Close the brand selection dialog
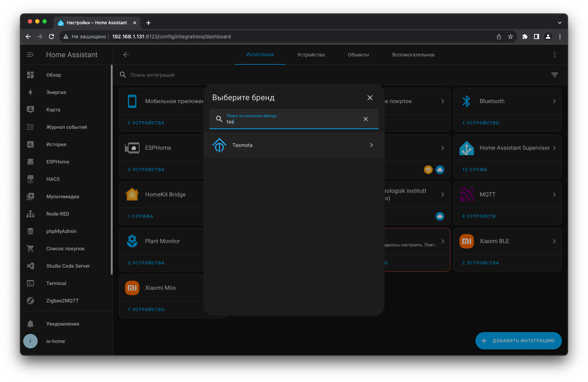The image size is (588, 382). pos(370,98)
